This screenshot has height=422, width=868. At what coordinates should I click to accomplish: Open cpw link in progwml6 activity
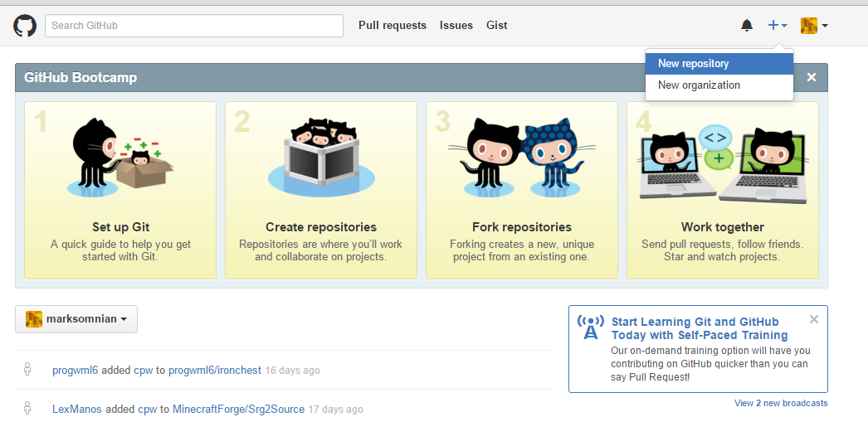(x=144, y=371)
